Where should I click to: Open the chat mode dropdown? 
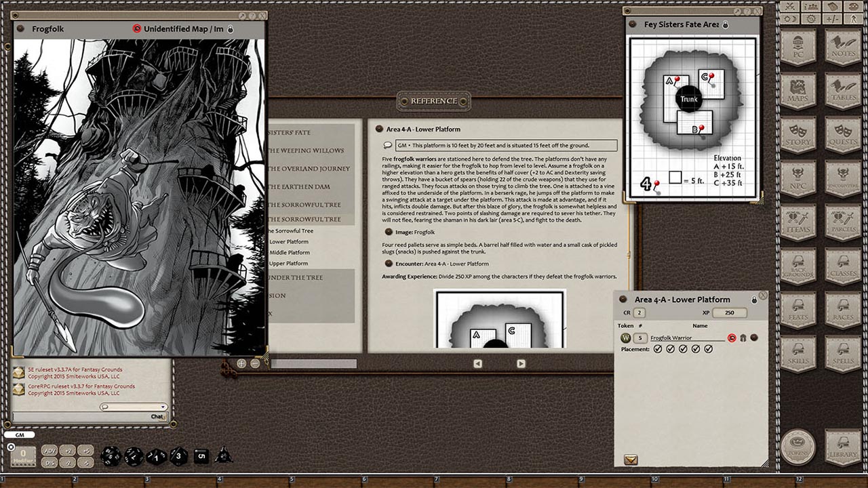[133, 407]
